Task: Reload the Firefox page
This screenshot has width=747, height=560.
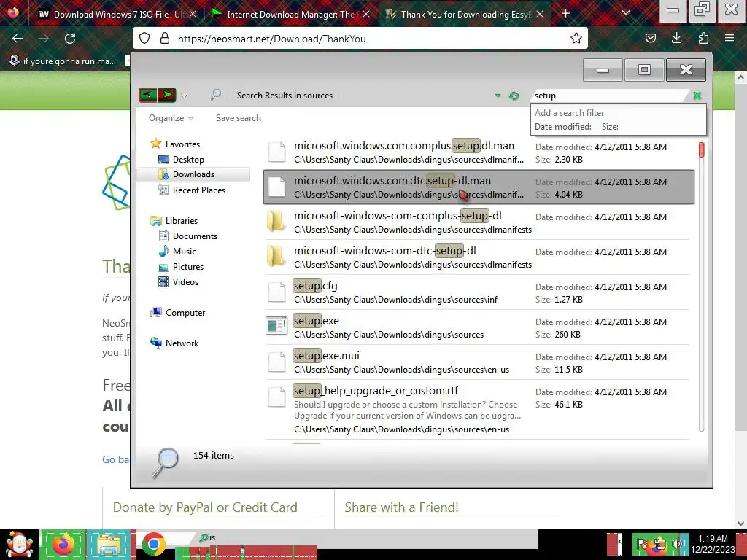Action: point(70,39)
